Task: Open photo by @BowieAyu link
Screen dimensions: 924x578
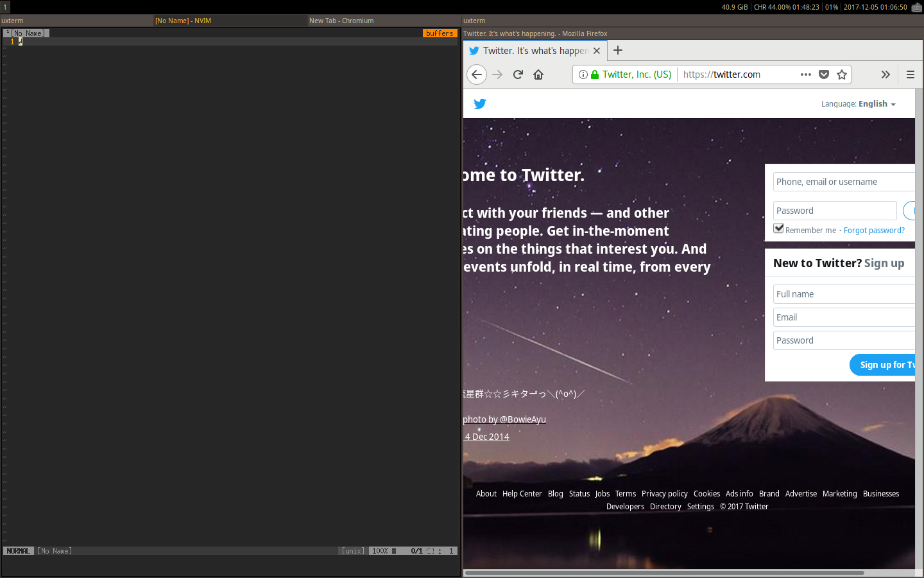Action: (504, 419)
